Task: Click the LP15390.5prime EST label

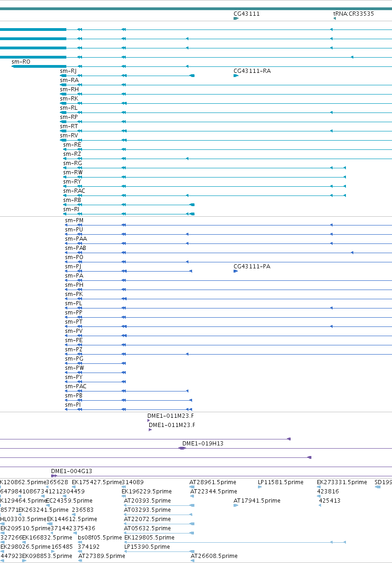Action: click(x=147, y=547)
